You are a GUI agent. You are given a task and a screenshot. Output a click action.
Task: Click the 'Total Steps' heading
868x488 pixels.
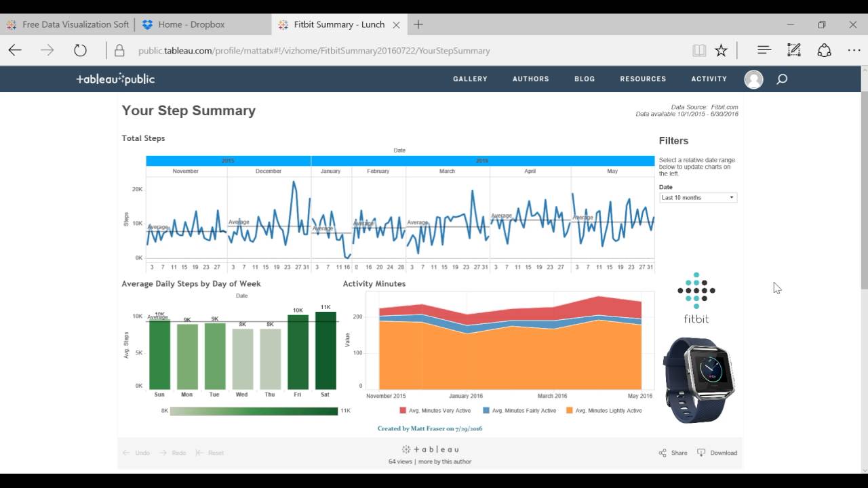(x=143, y=138)
